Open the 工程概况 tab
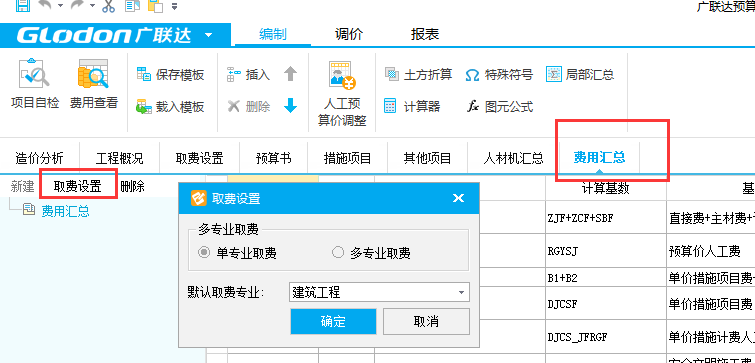 pyautogui.click(x=119, y=158)
